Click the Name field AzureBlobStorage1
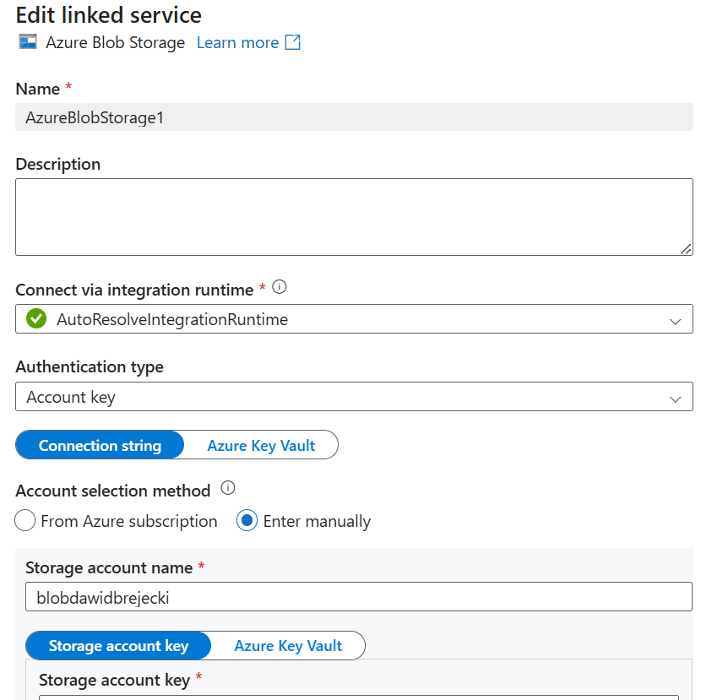 [x=354, y=117]
